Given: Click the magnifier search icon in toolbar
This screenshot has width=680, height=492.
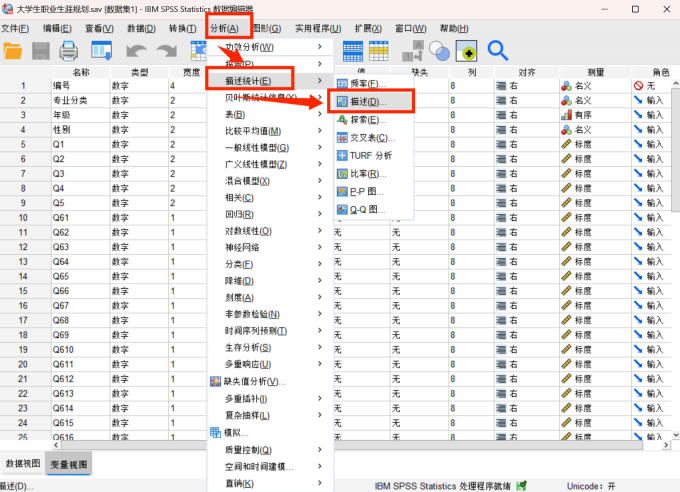Looking at the screenshot, I should [x=497, y=50].
